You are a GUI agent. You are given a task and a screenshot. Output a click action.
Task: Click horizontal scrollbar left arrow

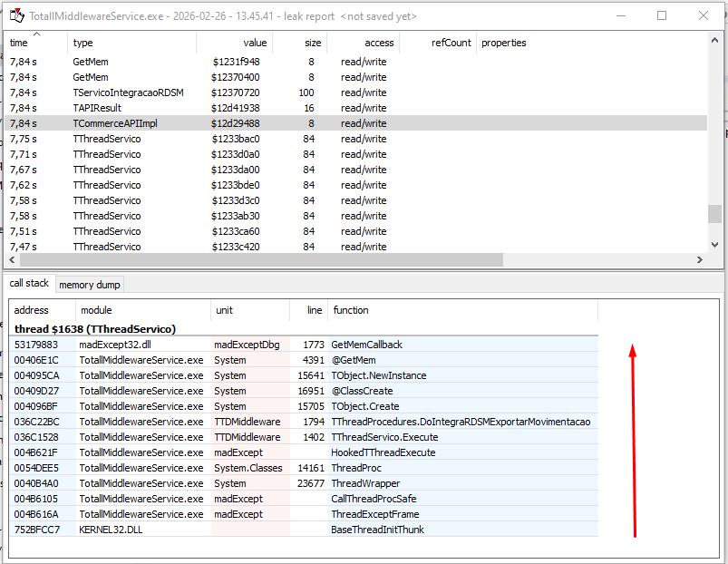click(x=12, y=260)
